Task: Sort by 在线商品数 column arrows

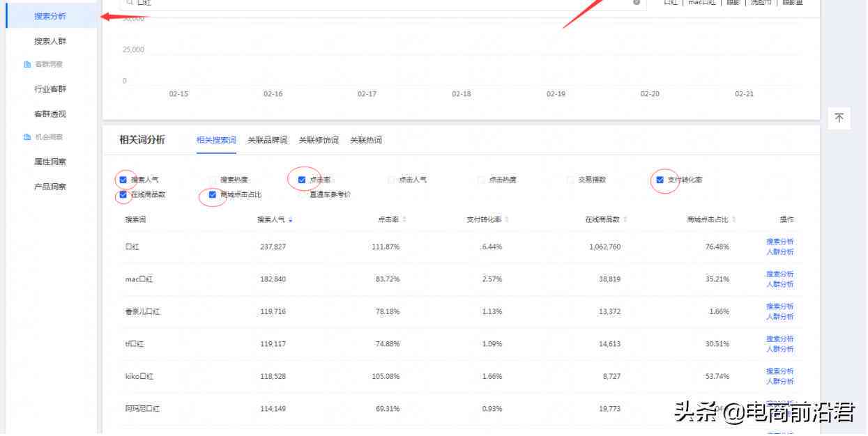Action: pyautogui.click(x=625, y=220)
